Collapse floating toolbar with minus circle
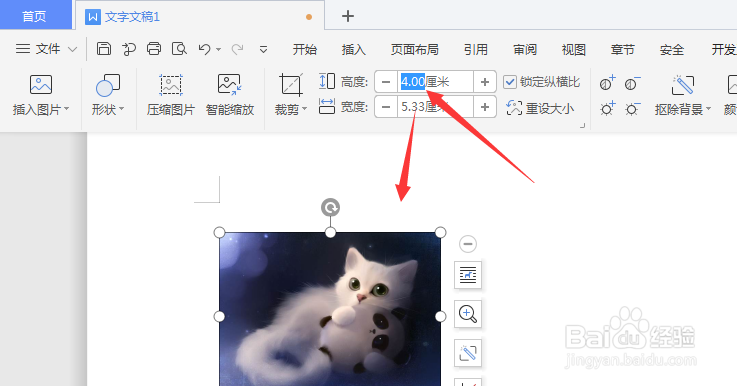The height and width of the screenshot is (386, 737). tap(468, 244)
